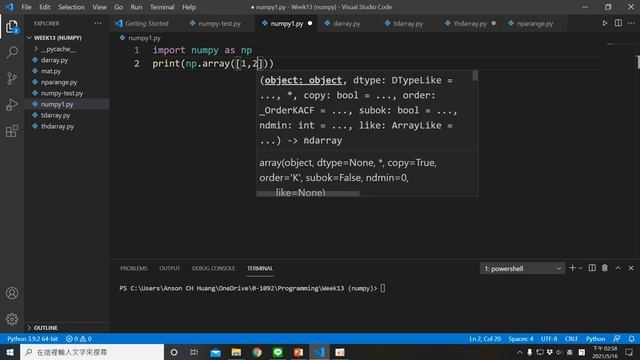The width and height of the screenshot is (640, 360).
Task: Create new terminal with plus icon
Action: tap(572, 268)
